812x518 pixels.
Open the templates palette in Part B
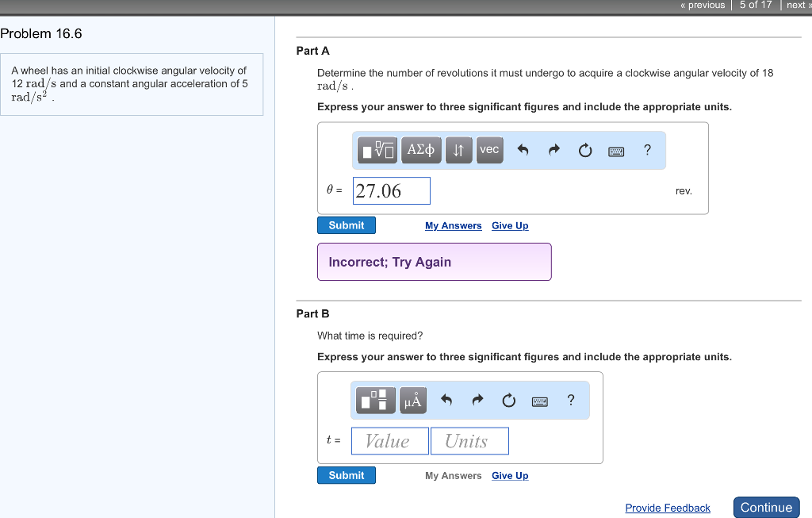click(x=375, y=400)
